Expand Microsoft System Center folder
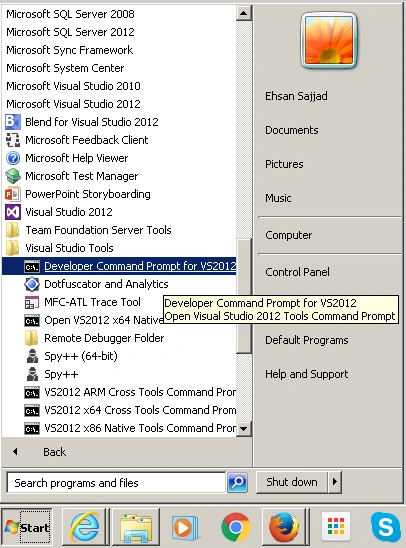The image size is (406, 548). click(65, 68)
